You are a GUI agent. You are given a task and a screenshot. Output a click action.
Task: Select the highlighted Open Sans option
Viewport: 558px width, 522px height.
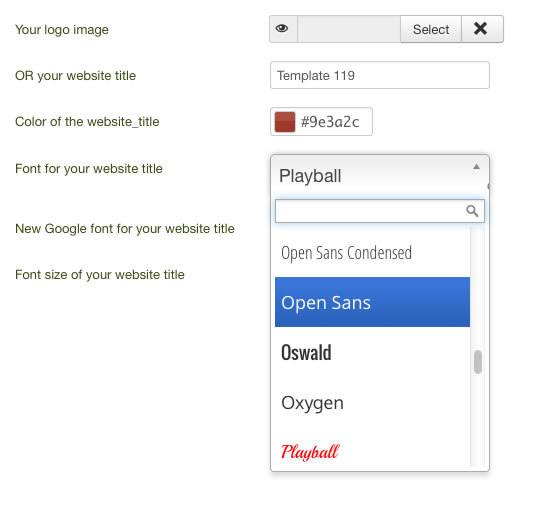(x=372, y=302)
